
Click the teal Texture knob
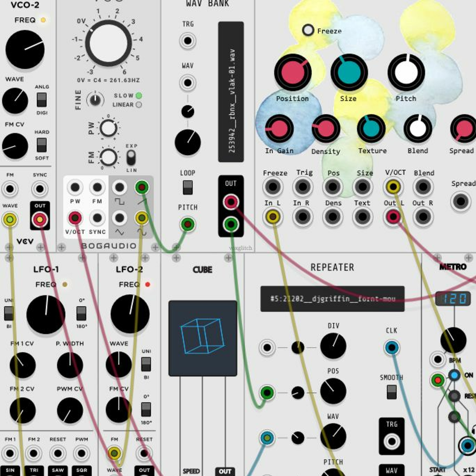pyautogui.click(x=371, y=129)
